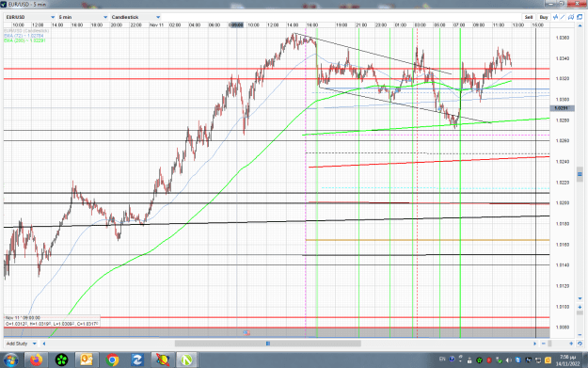Open the blue Z arrow taskbar app
The image size is (588, 368).
(136, 360)
